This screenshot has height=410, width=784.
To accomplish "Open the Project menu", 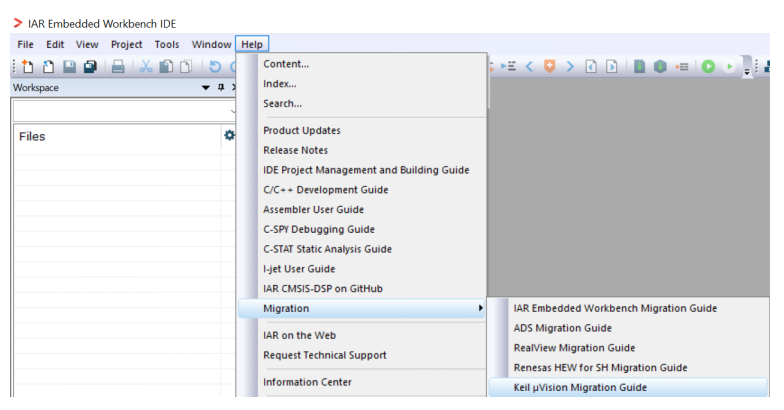I will tap(126, 44).
